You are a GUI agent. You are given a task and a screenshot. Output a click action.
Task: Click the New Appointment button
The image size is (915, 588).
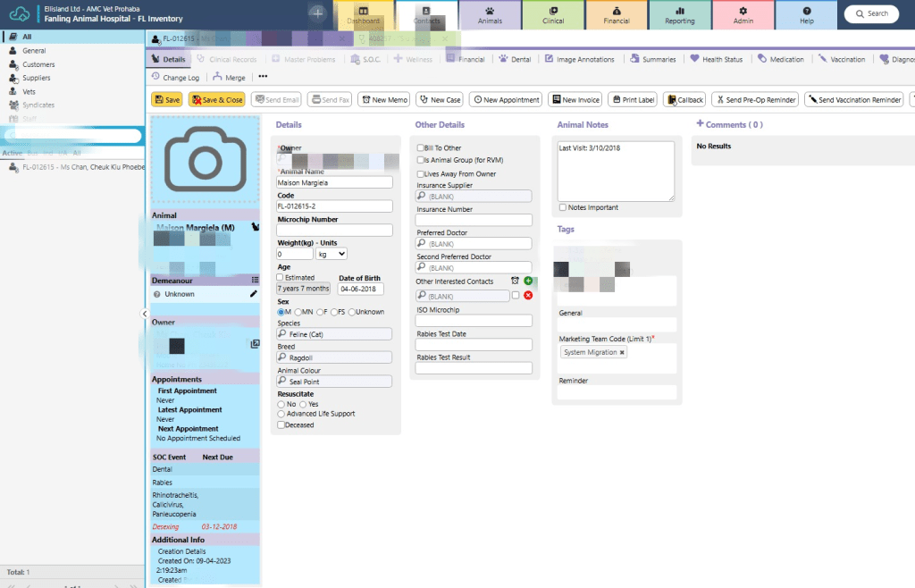506,100
